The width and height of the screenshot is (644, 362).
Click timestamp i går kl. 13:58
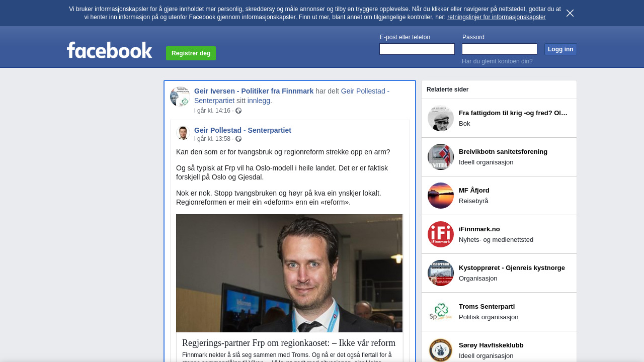[212, 139]
